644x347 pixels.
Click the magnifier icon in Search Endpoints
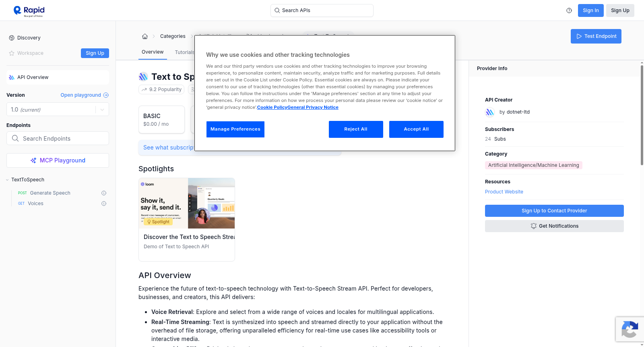coord(15,138)
